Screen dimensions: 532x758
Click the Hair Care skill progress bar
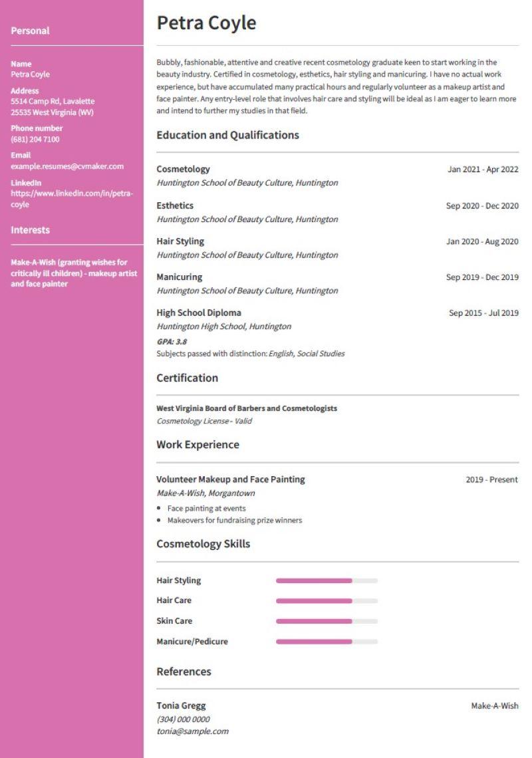pyautogui.click(x=327, y=601)
